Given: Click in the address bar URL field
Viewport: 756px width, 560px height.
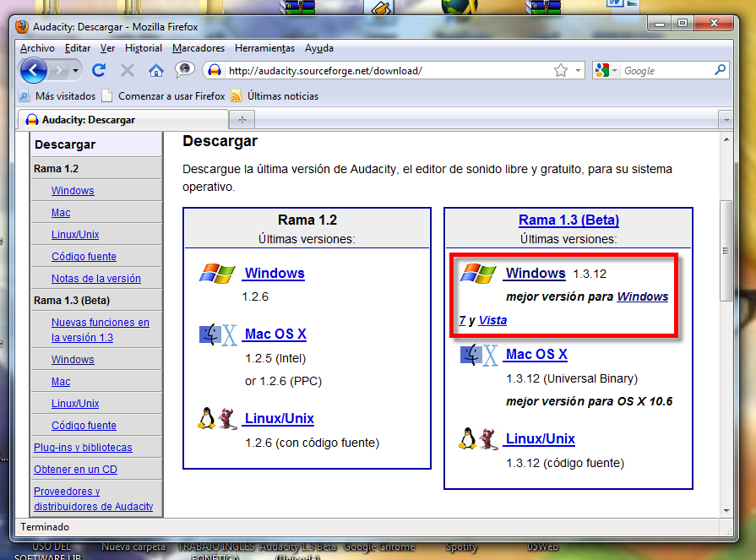Looking at the screenshot, I should [x=380, y=71].
